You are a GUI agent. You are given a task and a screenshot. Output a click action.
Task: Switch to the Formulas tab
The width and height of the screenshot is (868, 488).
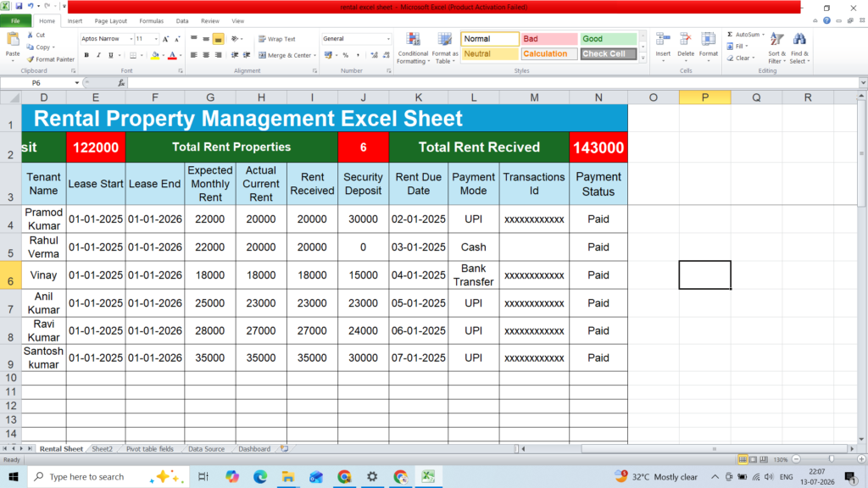(151, 21)
